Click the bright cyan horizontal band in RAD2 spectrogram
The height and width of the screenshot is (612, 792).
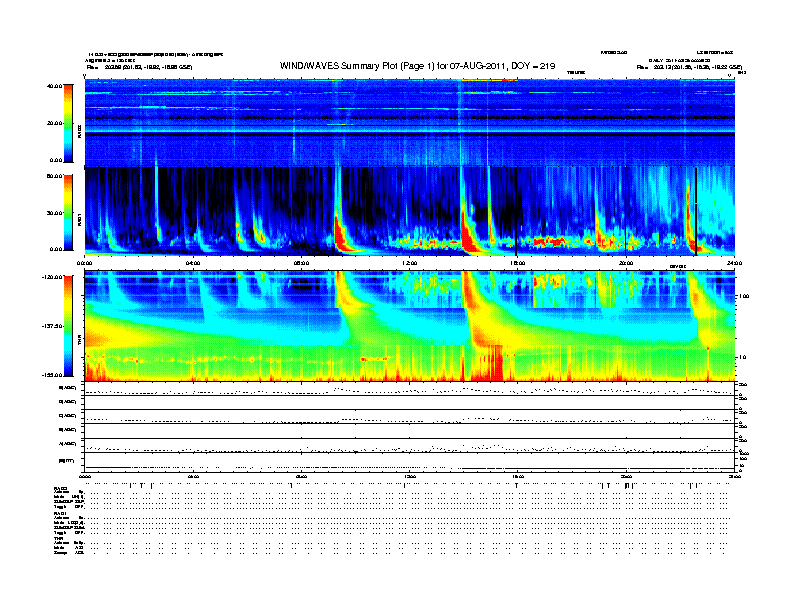point(409,130)
